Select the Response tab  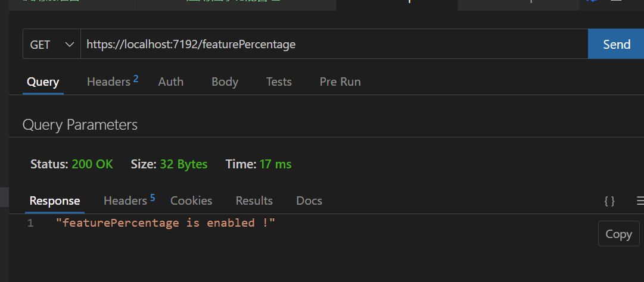tap(55, 200)
